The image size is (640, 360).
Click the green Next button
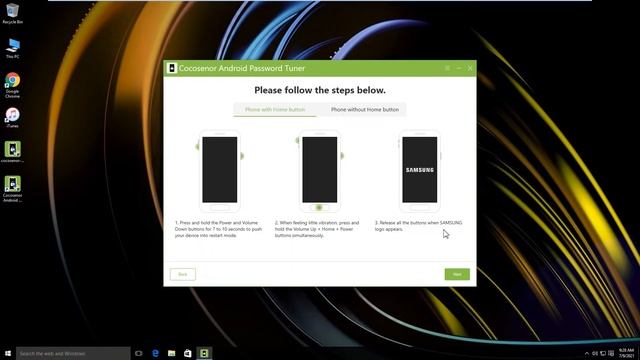click(457, 274)
